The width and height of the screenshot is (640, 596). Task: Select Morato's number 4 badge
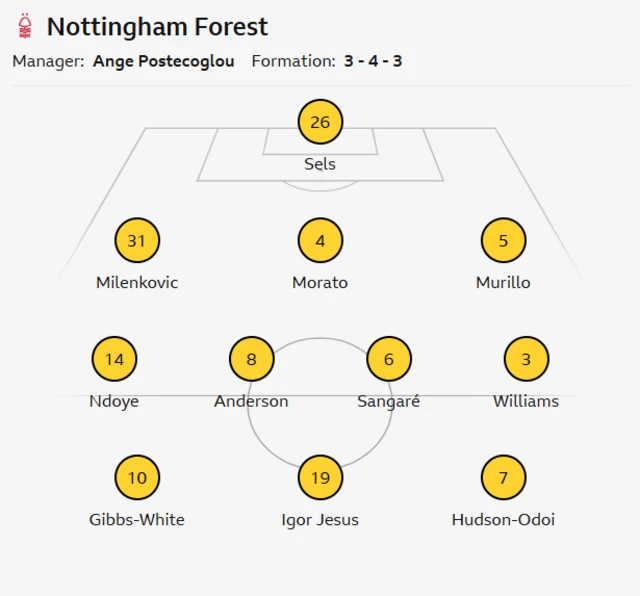pos(320,241)
